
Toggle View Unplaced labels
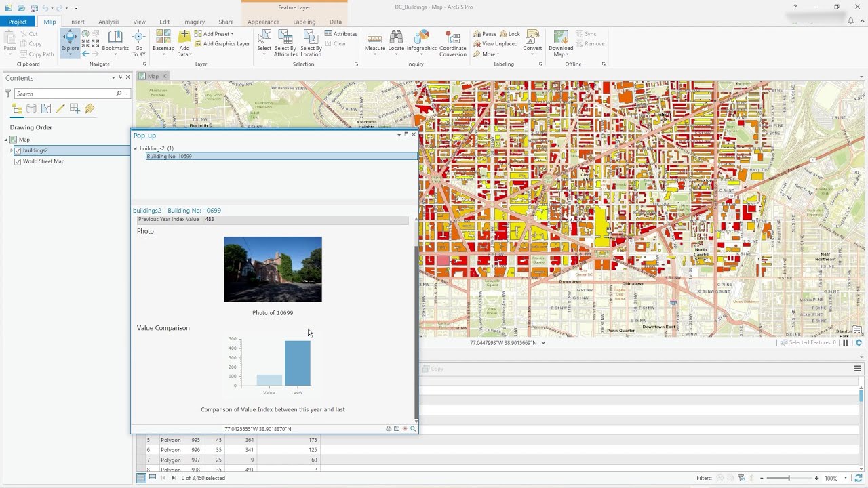click(495, 44)
